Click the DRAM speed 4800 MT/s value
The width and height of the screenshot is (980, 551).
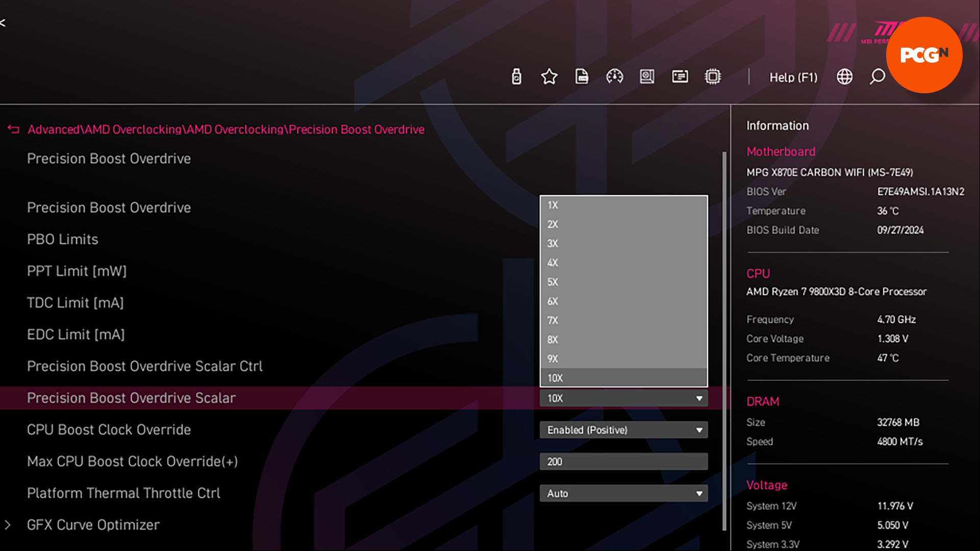(x=900, y=442)
